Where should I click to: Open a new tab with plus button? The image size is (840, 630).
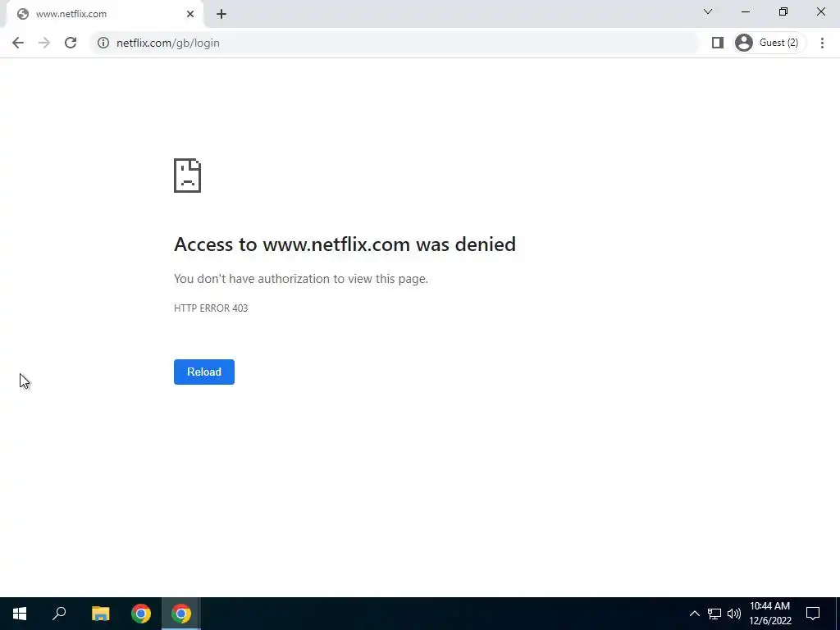[x=221, y=14]
